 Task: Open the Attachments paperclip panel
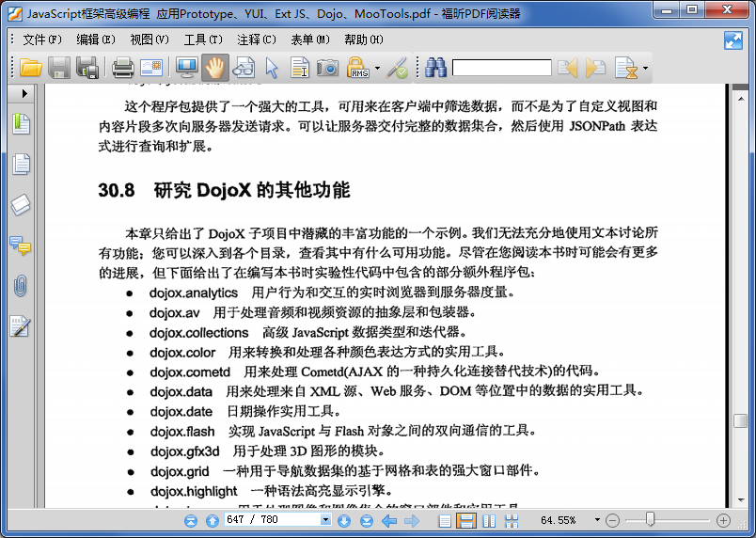click(x=21, y=286)
